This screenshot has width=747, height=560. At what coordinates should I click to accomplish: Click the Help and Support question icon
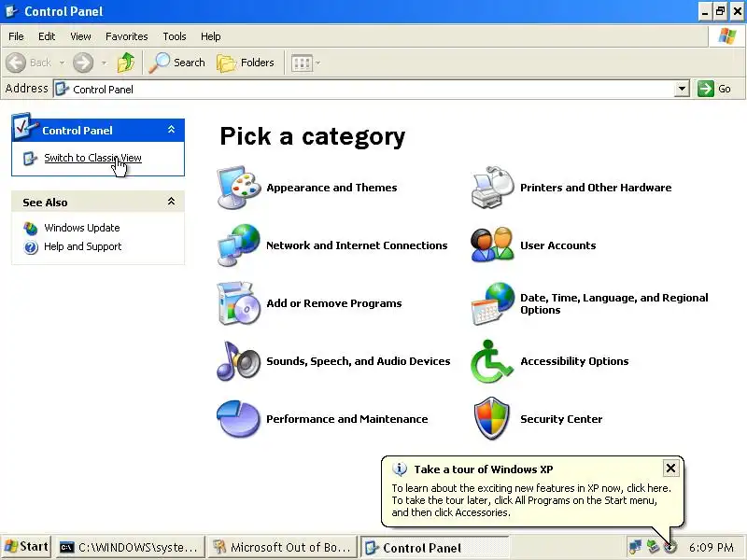[x=31, y=247]
